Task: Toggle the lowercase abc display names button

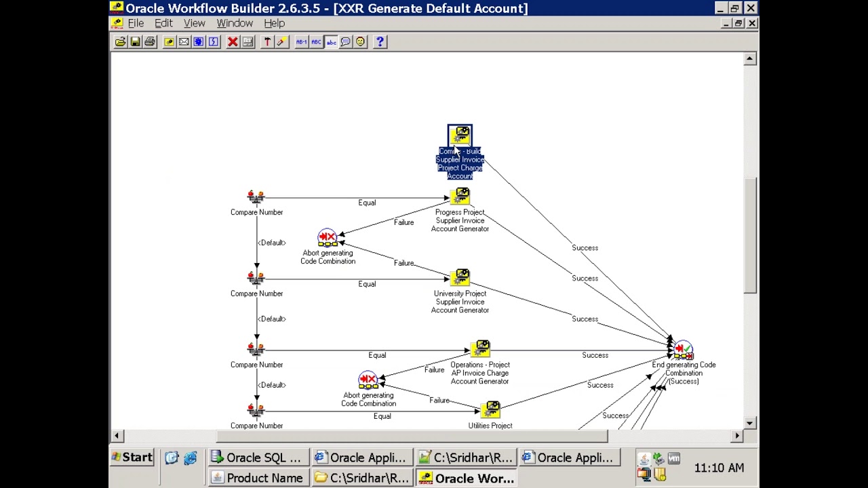Action: [x=331, y=42]
